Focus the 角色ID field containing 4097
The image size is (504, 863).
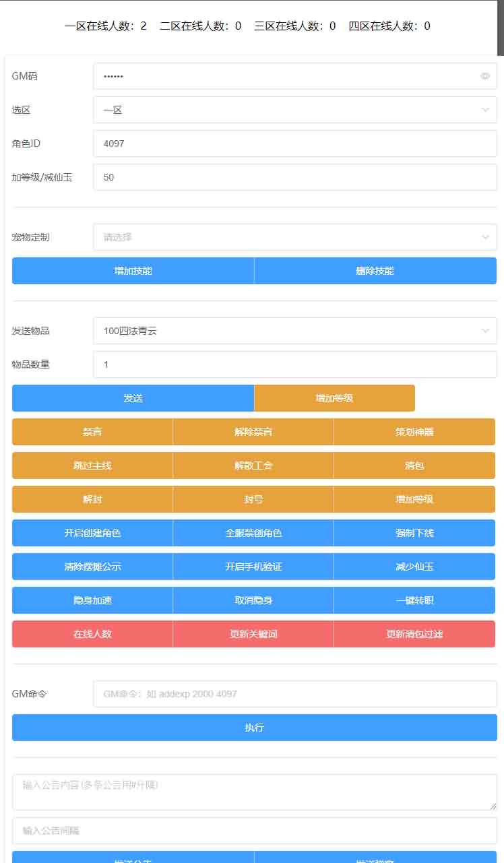pyautogui.click(x=295, y=143)
